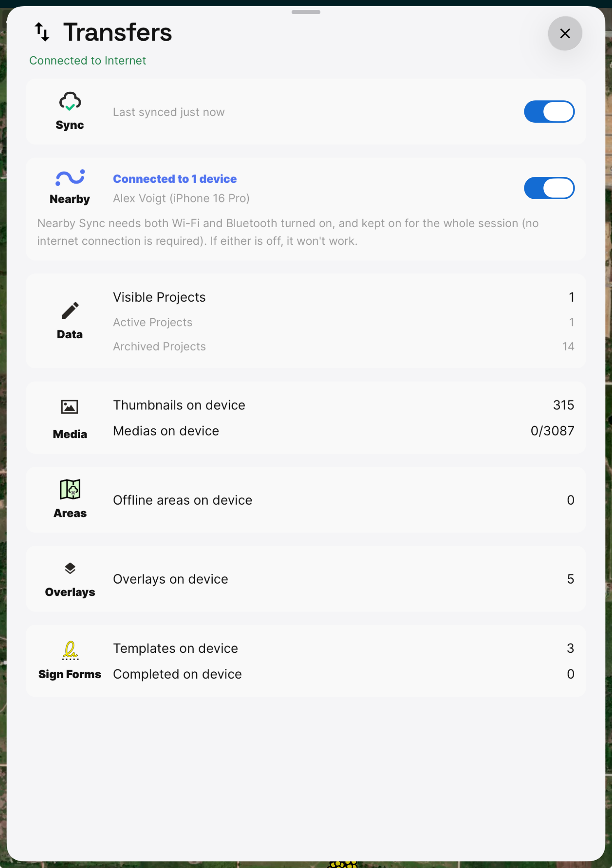Click Offline areas on device label
This screenshot has height=868, width=612.
[x=183, y=500]
